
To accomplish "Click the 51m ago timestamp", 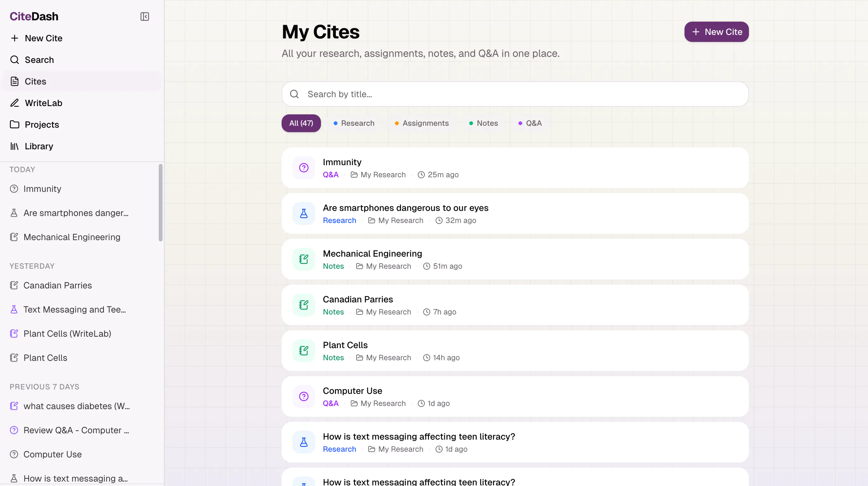I will pos(443,266).
